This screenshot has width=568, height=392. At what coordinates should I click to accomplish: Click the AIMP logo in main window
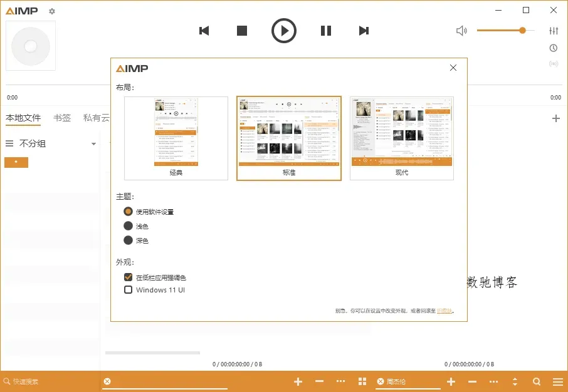pyautogui.click(x=22, y=11)
